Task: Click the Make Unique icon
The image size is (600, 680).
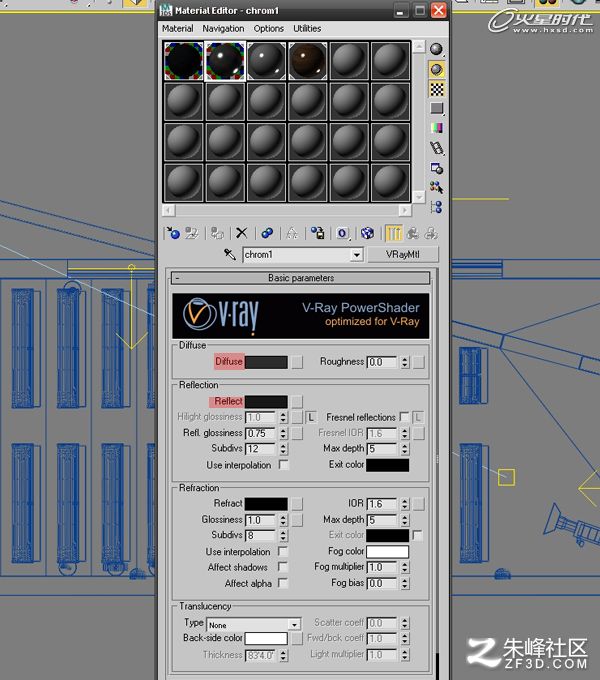Action: coord(292,233)
